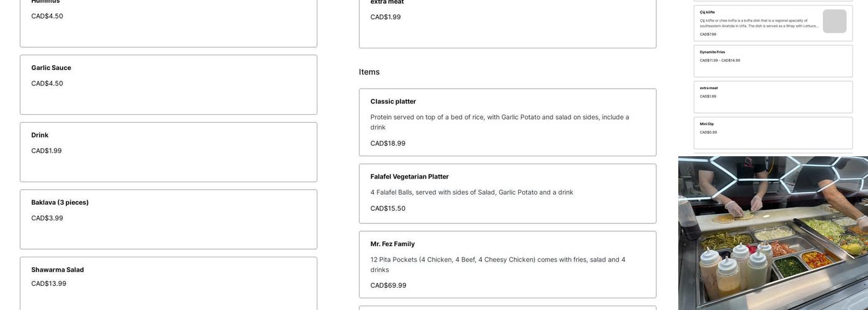Click the small extra meat card in the preview panel
The height and width of the screenshot is (310, 868).
pyautogui.click(x=773, y=97)
